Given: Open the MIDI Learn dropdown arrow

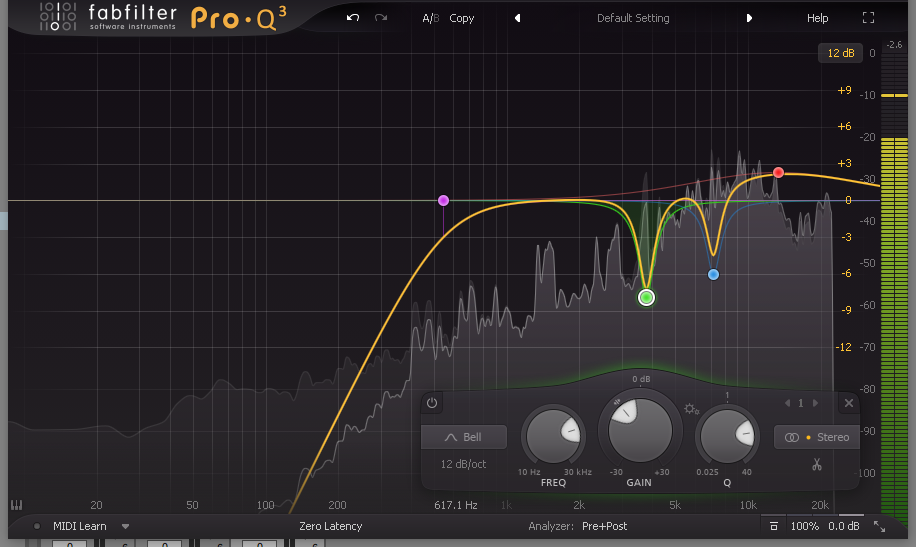Looking at the screenshot, I should (x=125, y=526).
